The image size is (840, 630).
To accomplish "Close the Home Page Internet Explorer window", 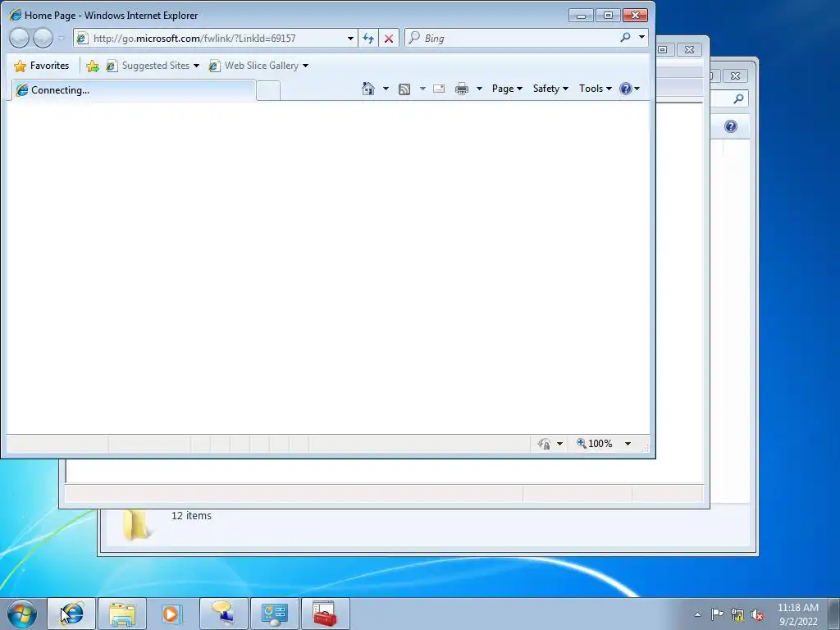I will 636,16.
